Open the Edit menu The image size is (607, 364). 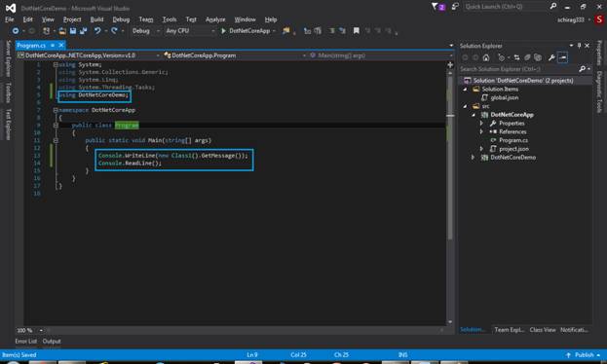[27, 19]
